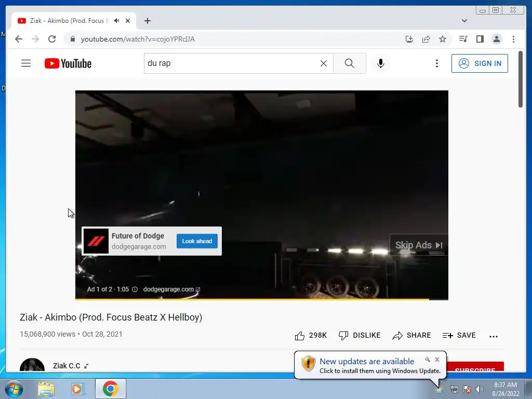Click New updates are available title

(x=367, y=362)
